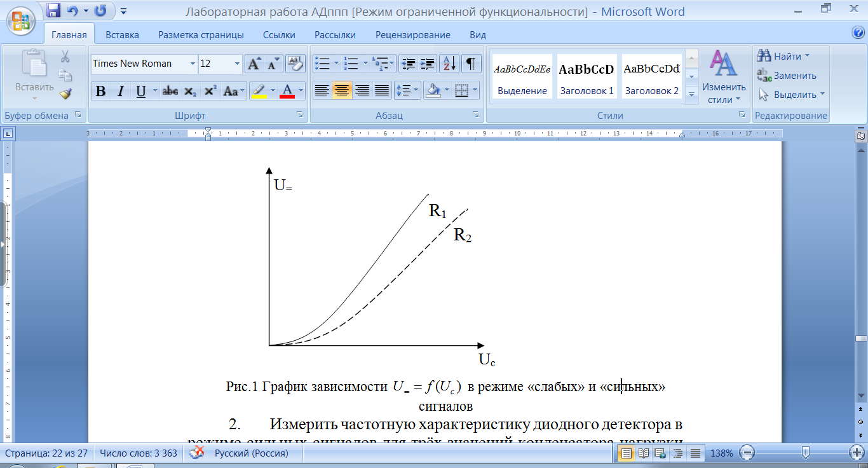Viewport: 868px width, 468px height.
Task: Cut selection with scissors icon
Action: click(65, 57)
